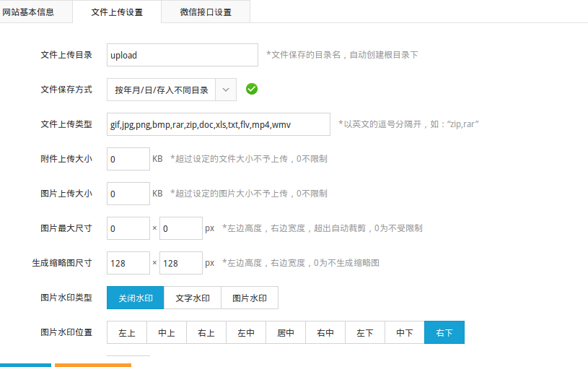Select 文字水印 watermark type
Image resolution: width=588 pixels, height=367 pixels.
[x=193, y=298]
